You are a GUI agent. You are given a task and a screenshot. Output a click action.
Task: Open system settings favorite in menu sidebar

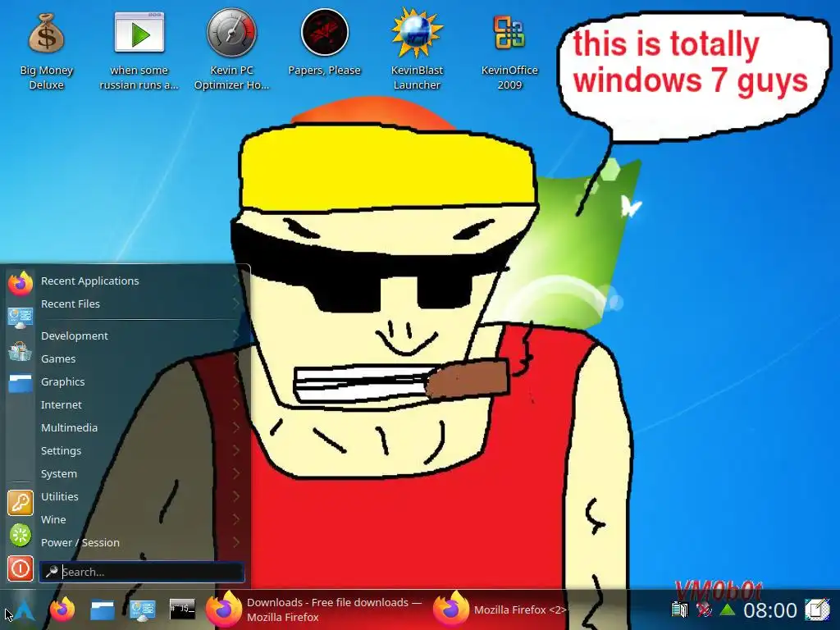point(21,318)
